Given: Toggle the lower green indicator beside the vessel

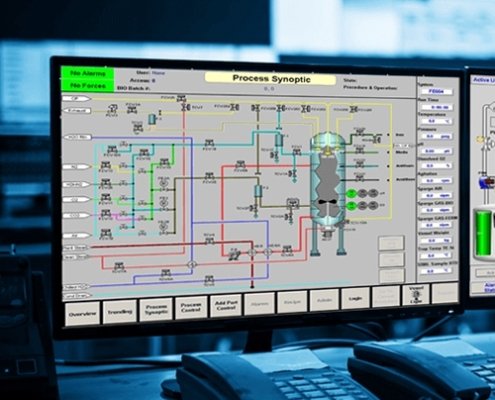Looking at the screenshot, I should click(351, 206).
